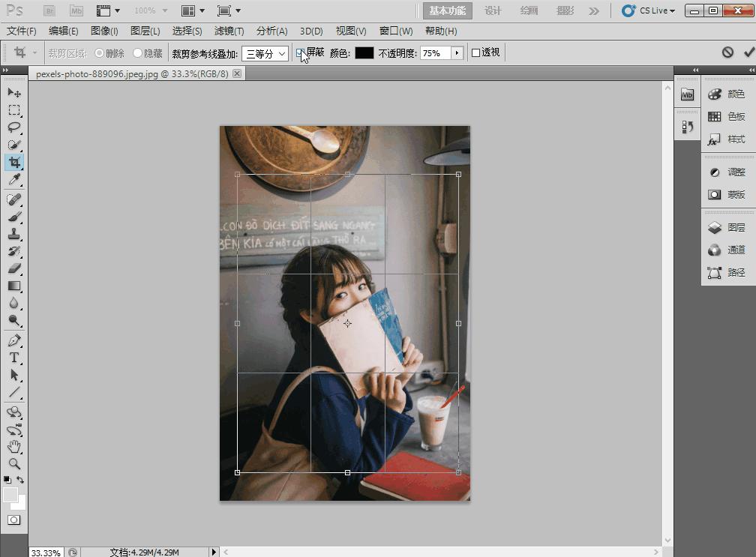Viewport: 756px width, 557px height.
Task: Switch to the 基本功能 workspace
Action: [448, 10]
